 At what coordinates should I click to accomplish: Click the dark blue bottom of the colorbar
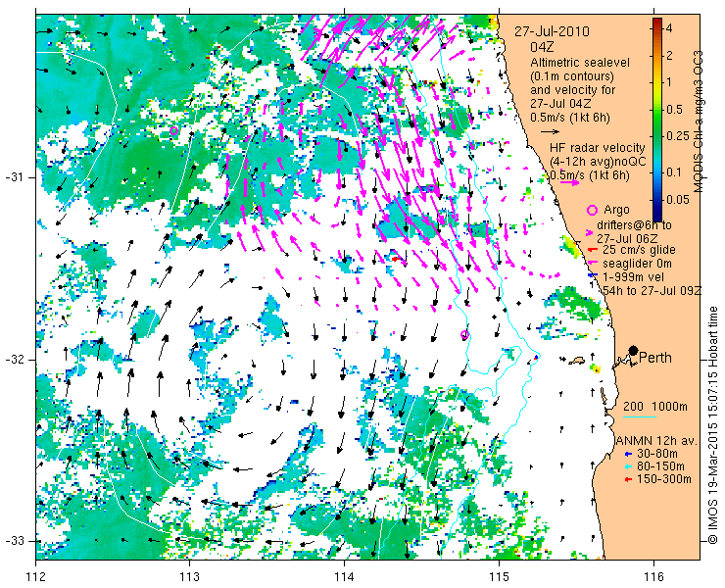click(657, 216)
